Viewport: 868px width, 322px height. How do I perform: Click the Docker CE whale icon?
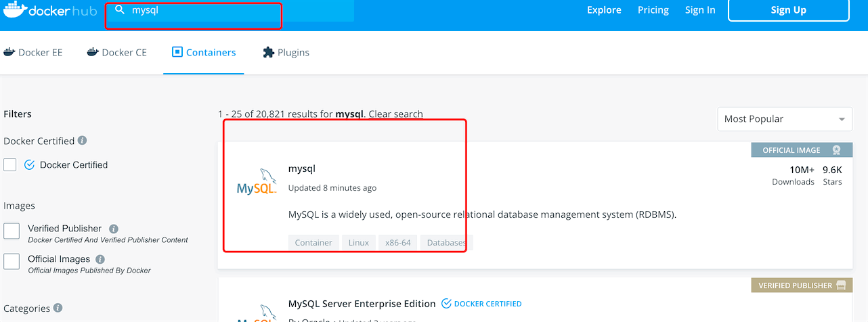(93, 52)
